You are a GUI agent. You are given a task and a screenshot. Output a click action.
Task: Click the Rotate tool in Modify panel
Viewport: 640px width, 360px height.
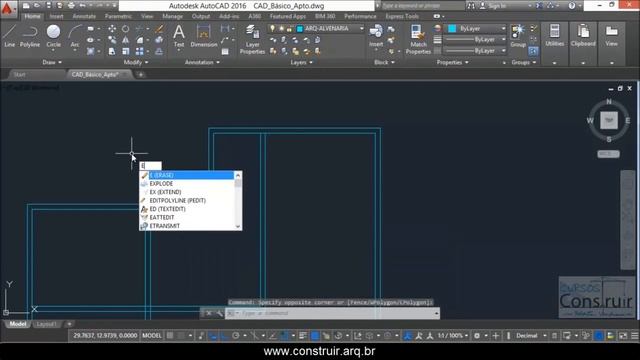[x=125, y=29]
